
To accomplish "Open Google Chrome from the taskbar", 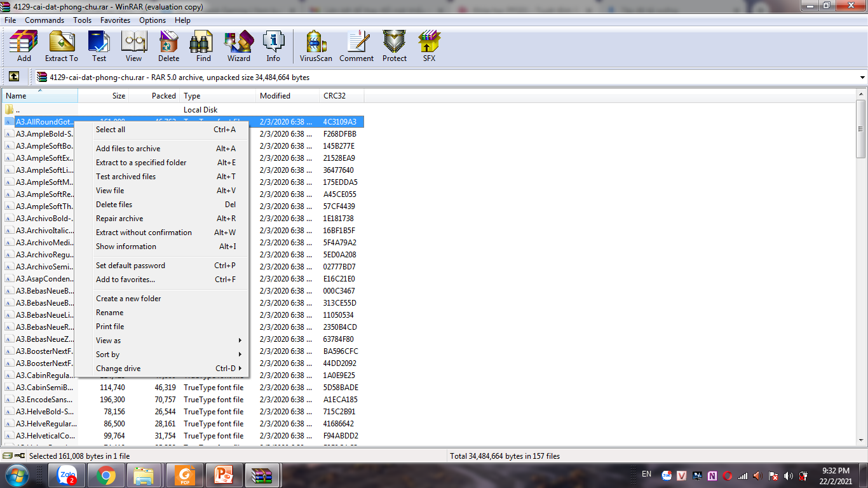I will tap(105, 475).
